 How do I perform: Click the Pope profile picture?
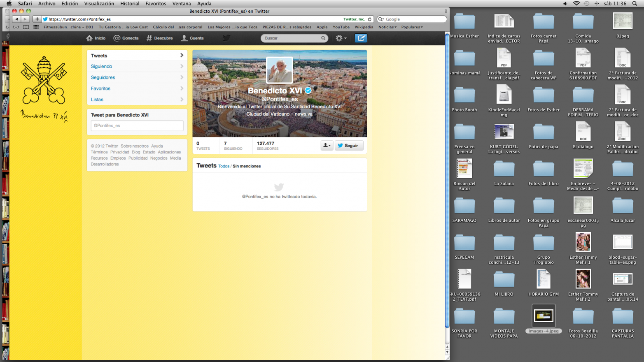[x=280, y=70]
